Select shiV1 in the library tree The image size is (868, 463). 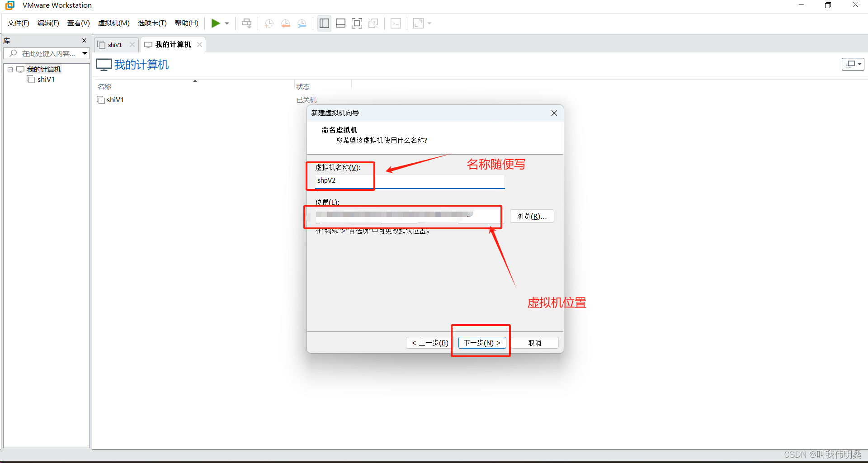[46, 79]
